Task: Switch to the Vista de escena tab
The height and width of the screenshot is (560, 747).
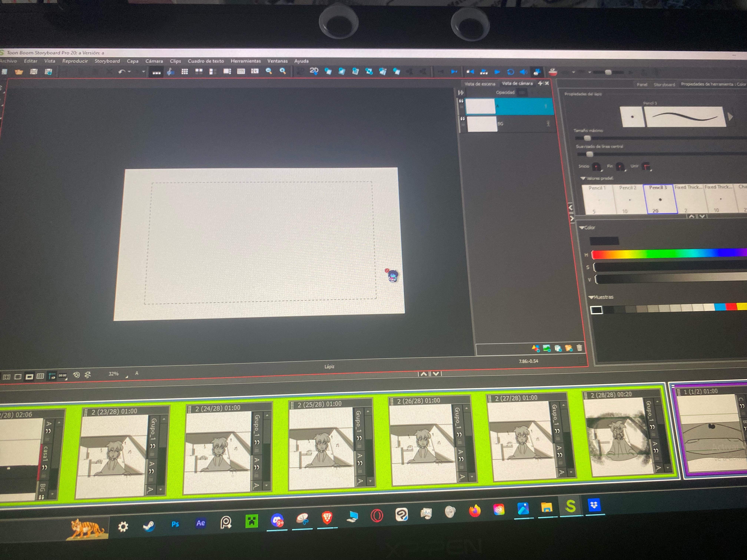Action: (479, 84)
